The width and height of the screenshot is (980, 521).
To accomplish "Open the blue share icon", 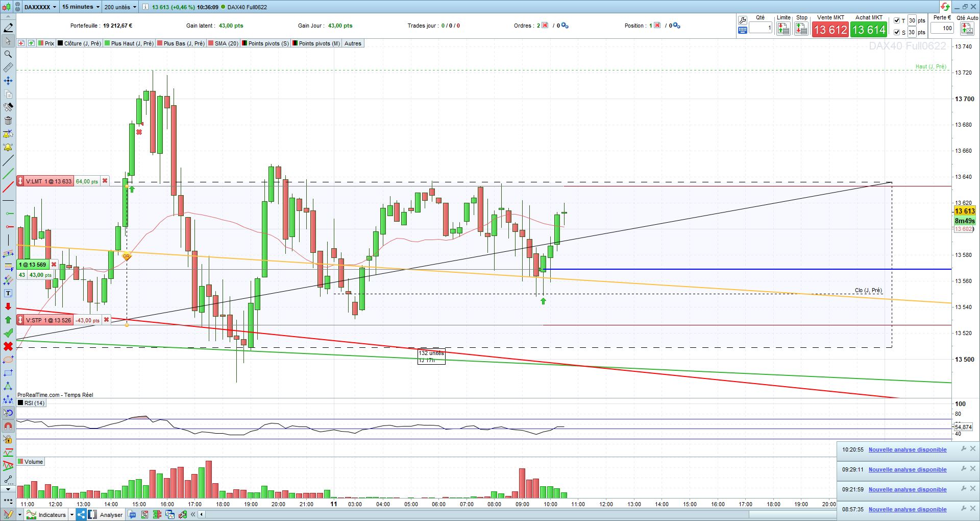I will 81,514.
